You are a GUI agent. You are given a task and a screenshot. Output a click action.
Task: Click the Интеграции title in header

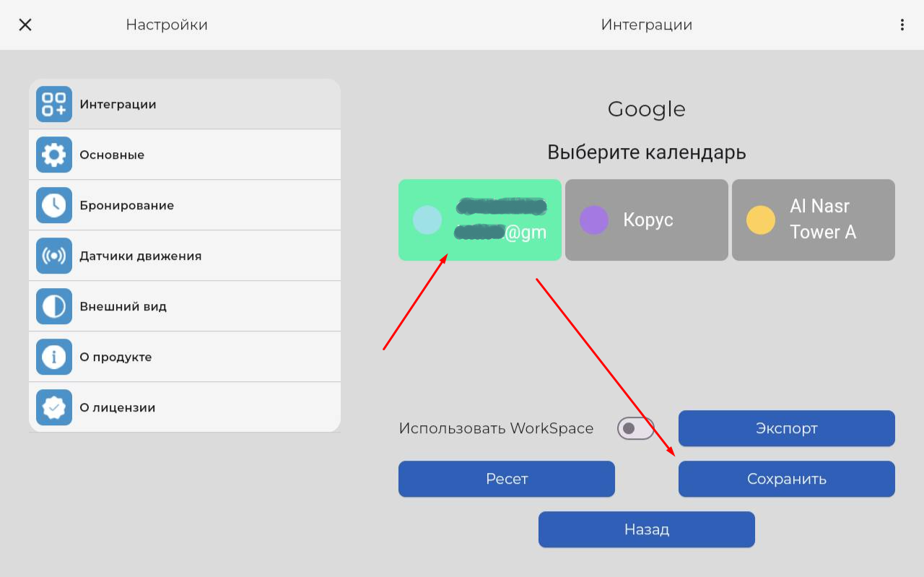[647, 25]
